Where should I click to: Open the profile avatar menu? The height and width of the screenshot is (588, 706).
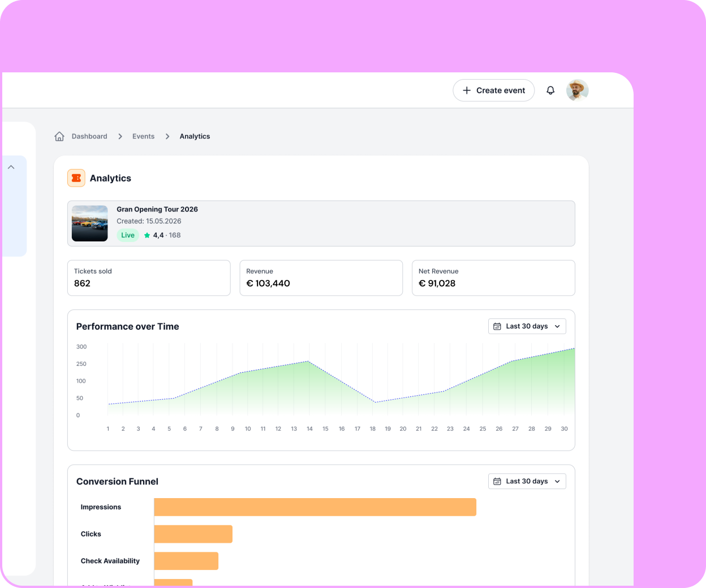[x=577, y=90]
